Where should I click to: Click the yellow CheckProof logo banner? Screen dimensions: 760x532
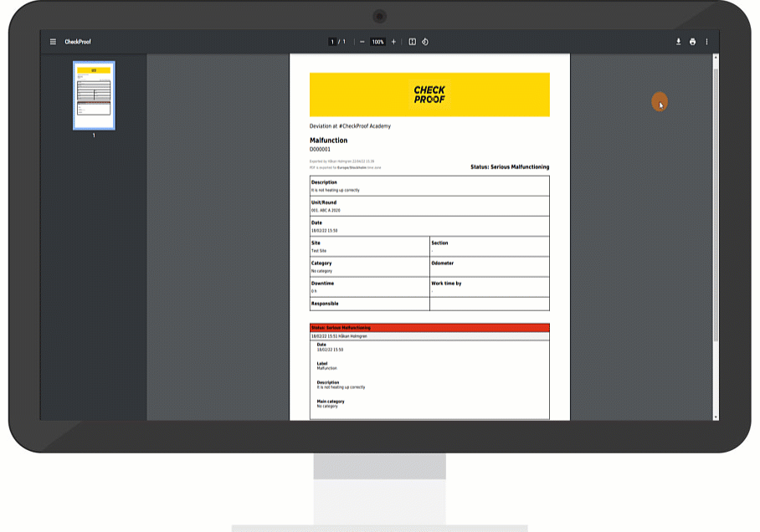(x=429, y=95)
